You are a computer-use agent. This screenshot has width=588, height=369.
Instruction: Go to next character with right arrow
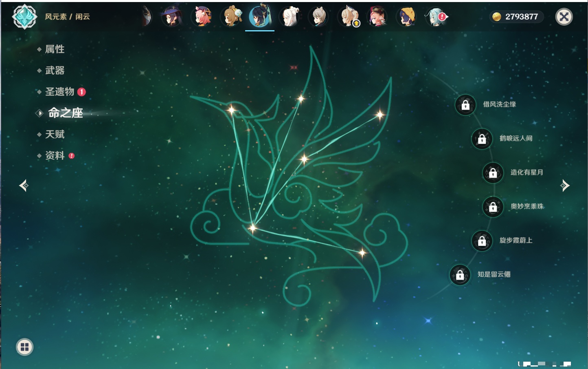click(565, 186)
